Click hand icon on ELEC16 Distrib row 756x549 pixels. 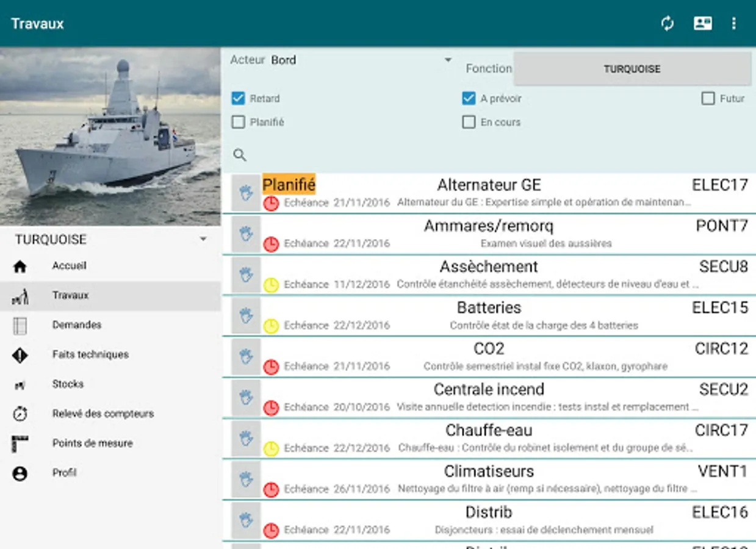coord(246,520)
